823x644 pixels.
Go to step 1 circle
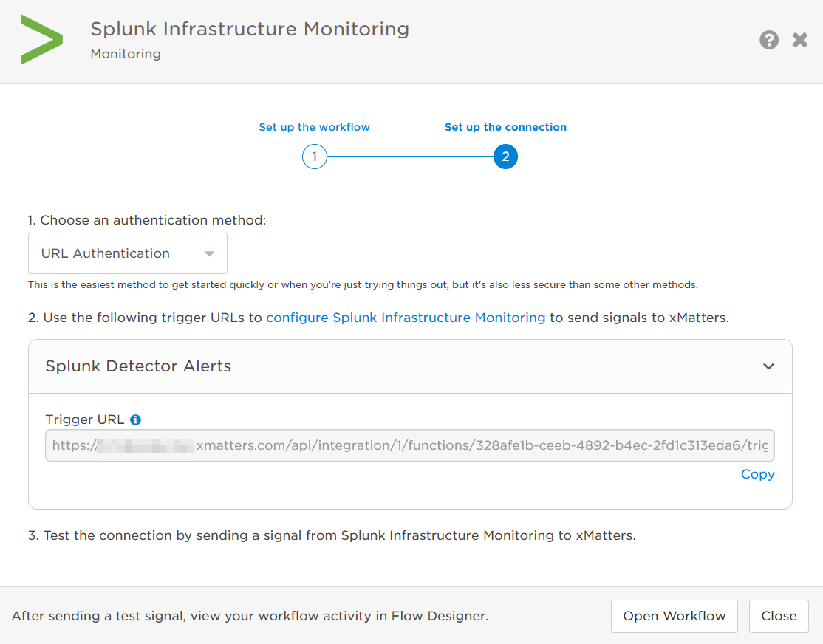click(x=315, y=157)
